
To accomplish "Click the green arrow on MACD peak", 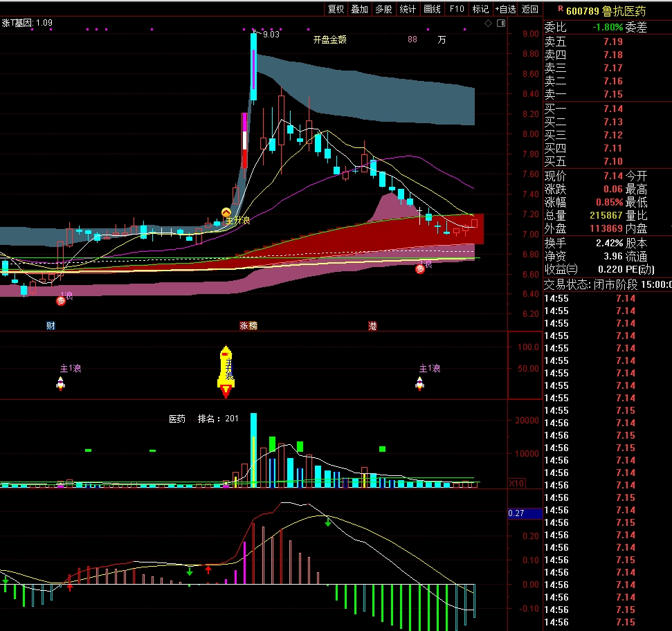I will click(x=328, y=522).
